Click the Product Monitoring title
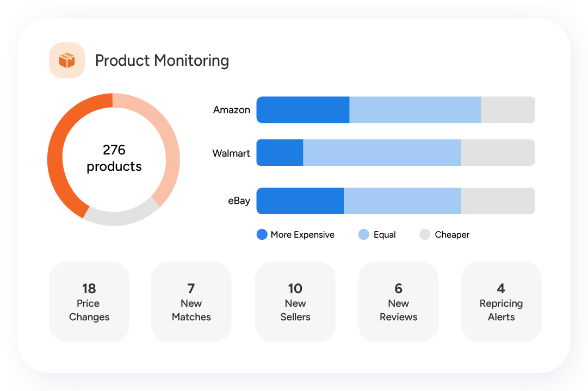Viewport: 588px width, 391px height. (162, 61)
